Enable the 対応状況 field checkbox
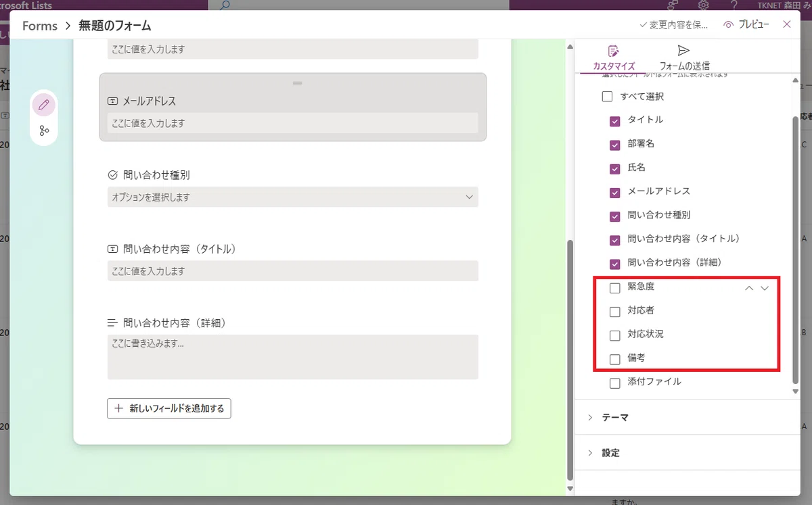The image size is (812, 505). pos(615,335)
